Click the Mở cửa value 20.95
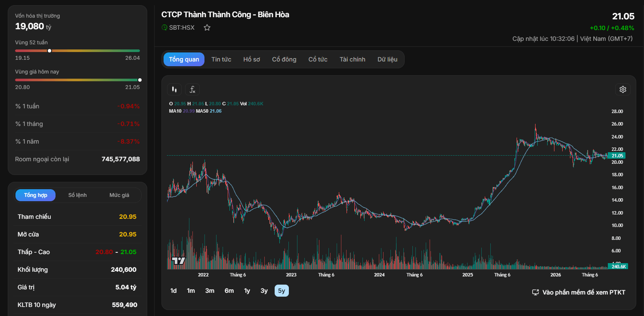Viewport: 644px width, 316px height. [128, 234]
